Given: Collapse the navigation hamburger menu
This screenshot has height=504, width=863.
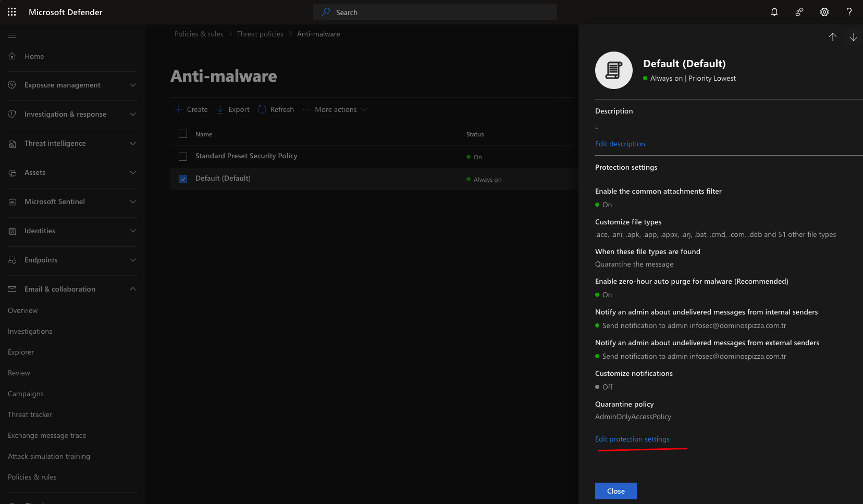Looking at the screenshot, I should (12, 35).
